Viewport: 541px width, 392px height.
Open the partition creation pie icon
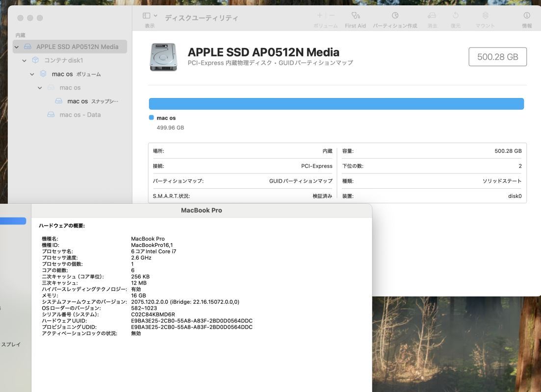click(395, 15)
